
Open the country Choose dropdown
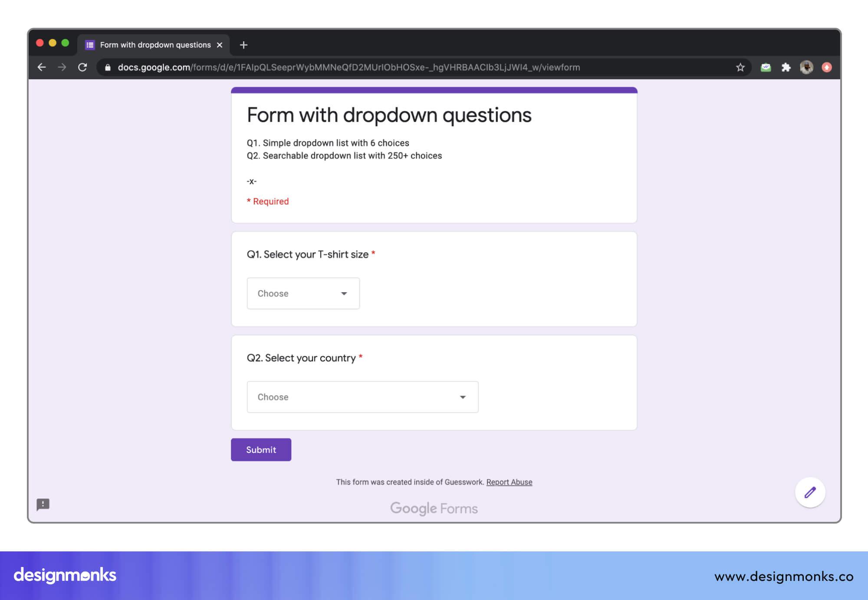click(362, 397)
